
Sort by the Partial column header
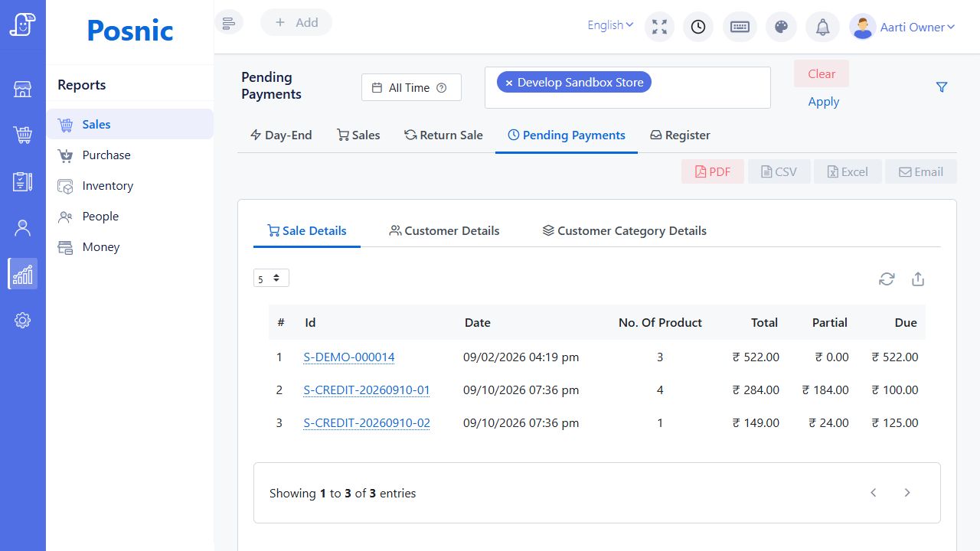coord(830,322)
